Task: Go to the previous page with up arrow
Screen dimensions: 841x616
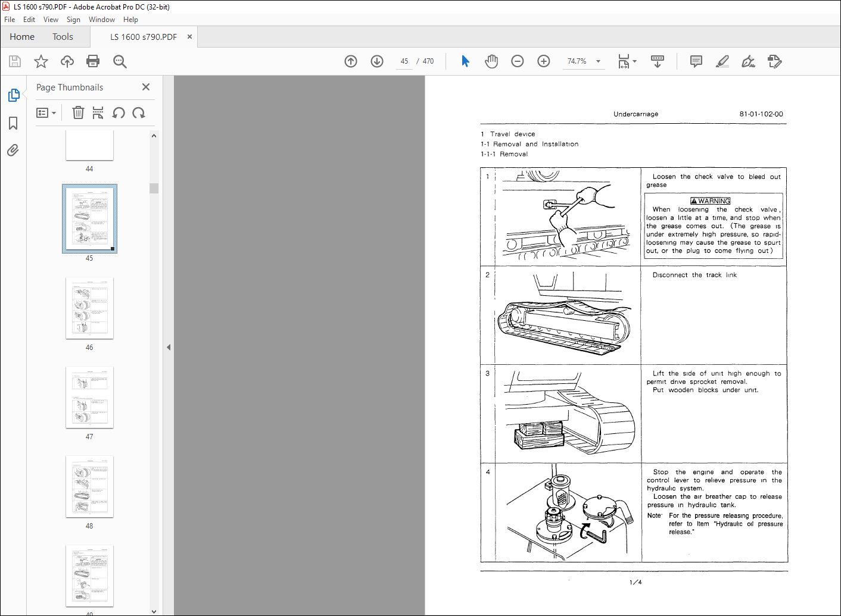Action: pyautogui.click(x=351, y=61)
